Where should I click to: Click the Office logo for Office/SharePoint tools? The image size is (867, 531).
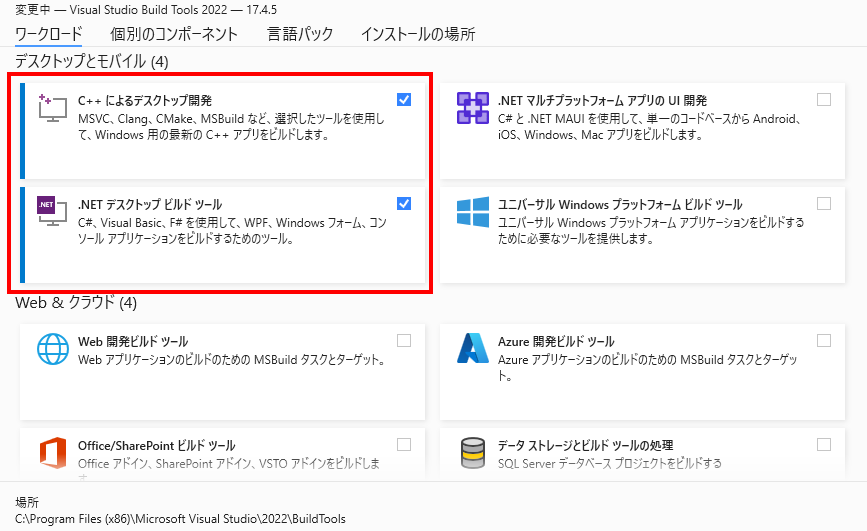(x=53, y=452)
